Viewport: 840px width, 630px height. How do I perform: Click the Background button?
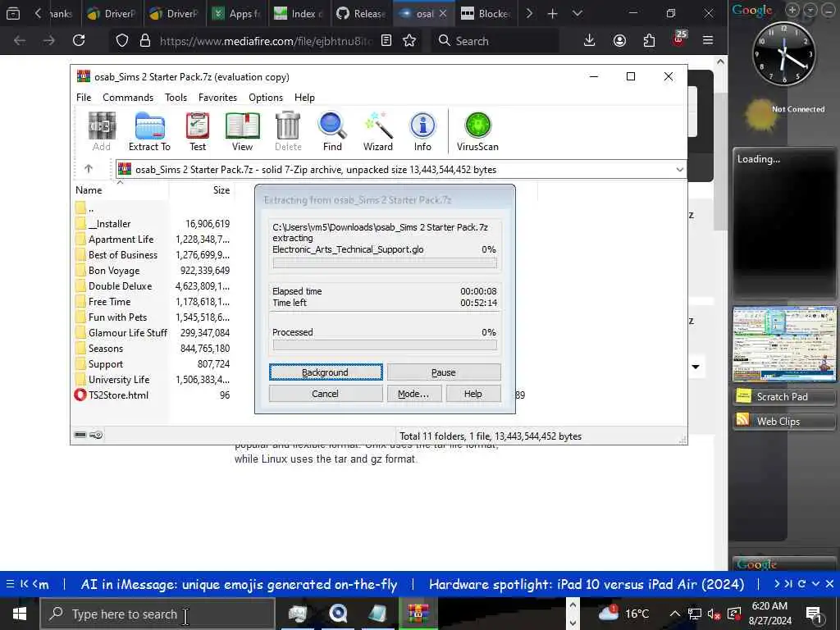click(x=326, y=372)
